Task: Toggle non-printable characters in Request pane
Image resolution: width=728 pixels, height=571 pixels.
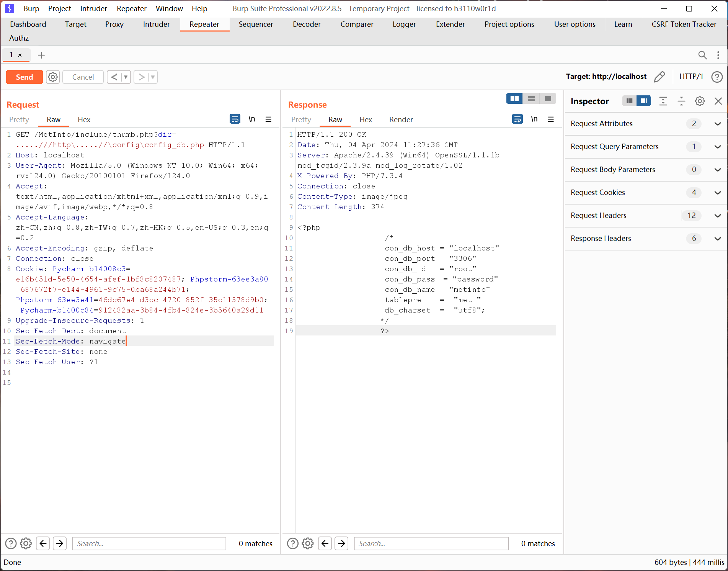Action: [x=252, y=119]
